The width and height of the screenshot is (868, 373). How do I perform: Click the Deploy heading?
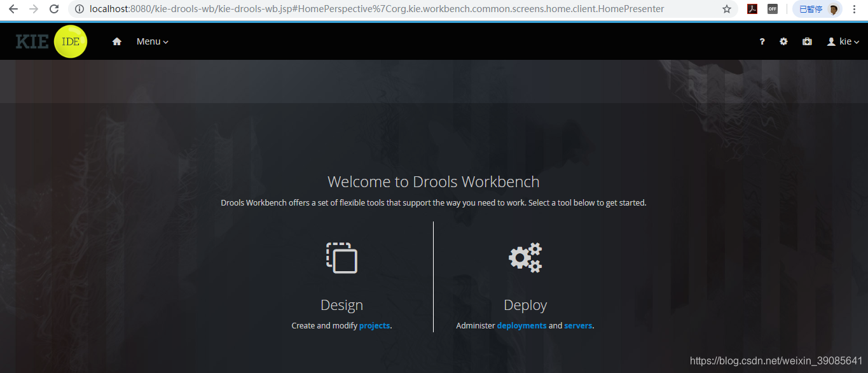[x=525, y=305]
